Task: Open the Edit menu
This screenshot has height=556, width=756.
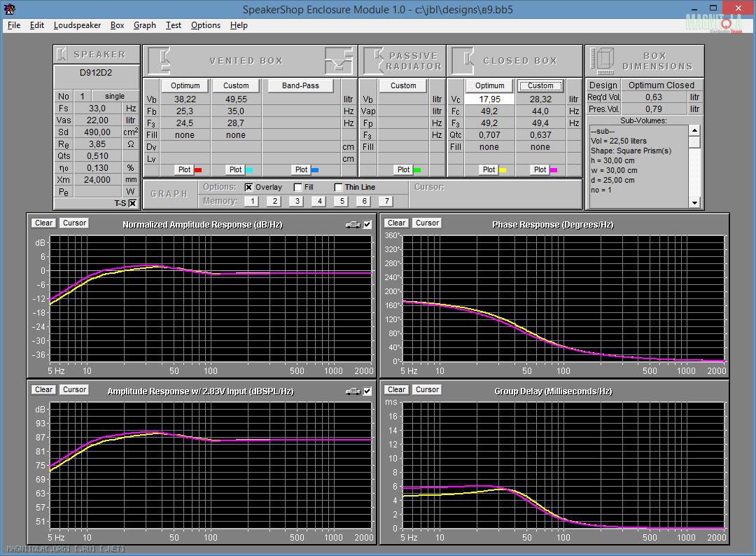Action: coord(36,25)
